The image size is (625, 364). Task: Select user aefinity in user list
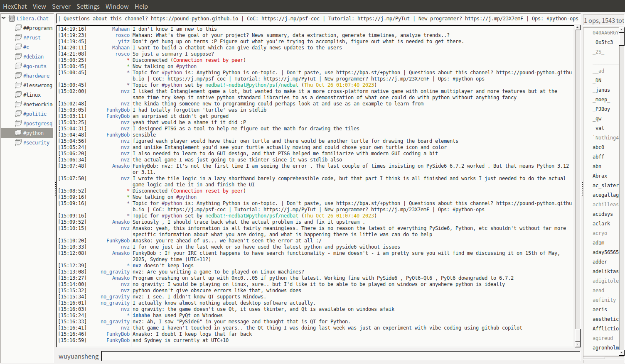click(x=604, y=300)
